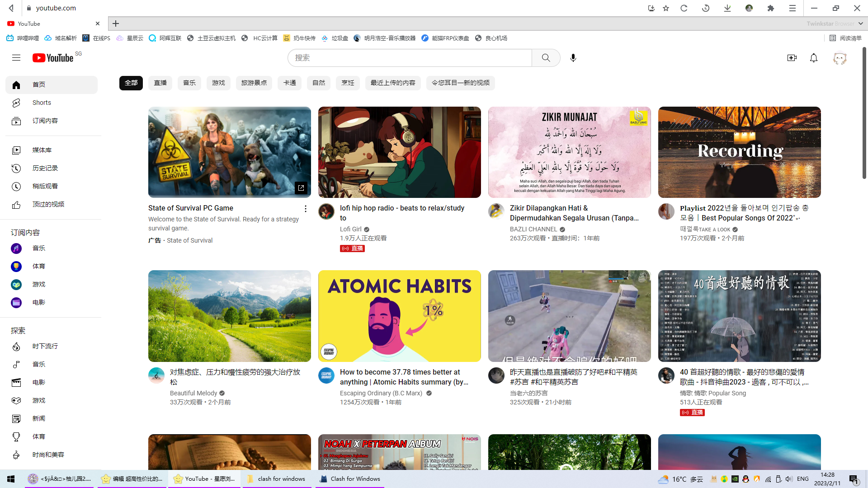Image resolution: width=868 pixels, height=488 pixels.
Task: Open the Windows Start button
Action: (x=11, y=479)
